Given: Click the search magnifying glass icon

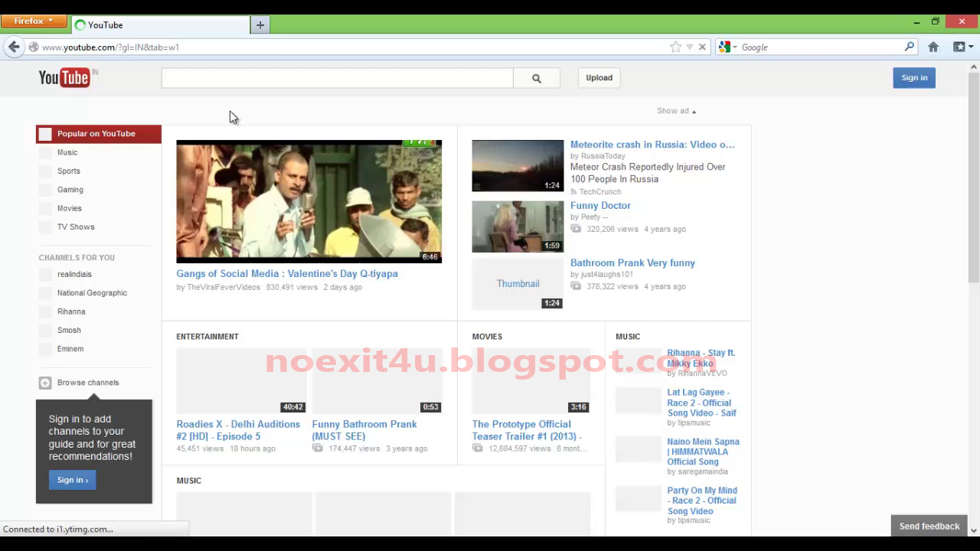Looking at the screenshot, I should [536, 77].
